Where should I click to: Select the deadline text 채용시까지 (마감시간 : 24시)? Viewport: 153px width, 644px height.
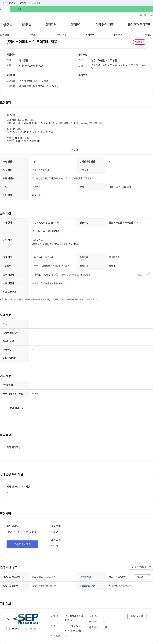tap(21, 531)
